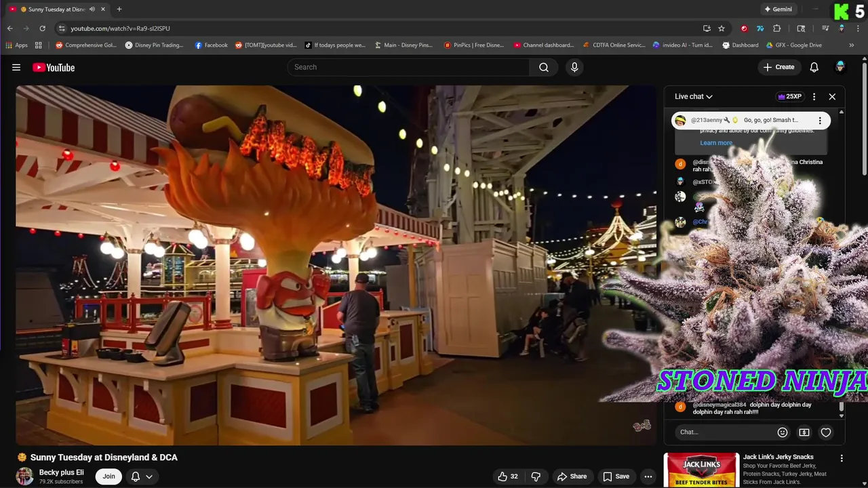Dislike the video with thumbs down
Image resolution: width=868 pixels, height=488 pixels.
[x=536, y=476]
